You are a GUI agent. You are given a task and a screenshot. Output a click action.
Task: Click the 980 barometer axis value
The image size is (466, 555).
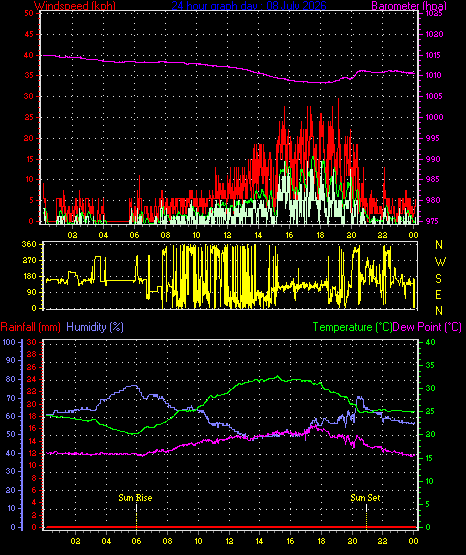[434, 200]
